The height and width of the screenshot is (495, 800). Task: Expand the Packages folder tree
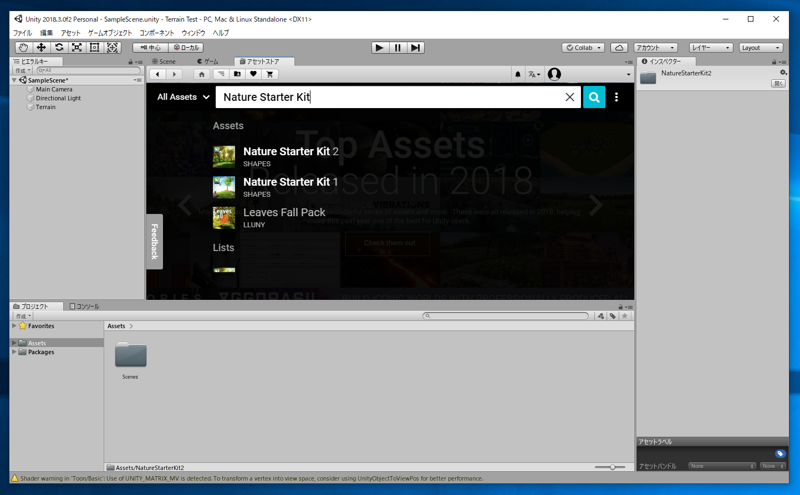[14, 352]
